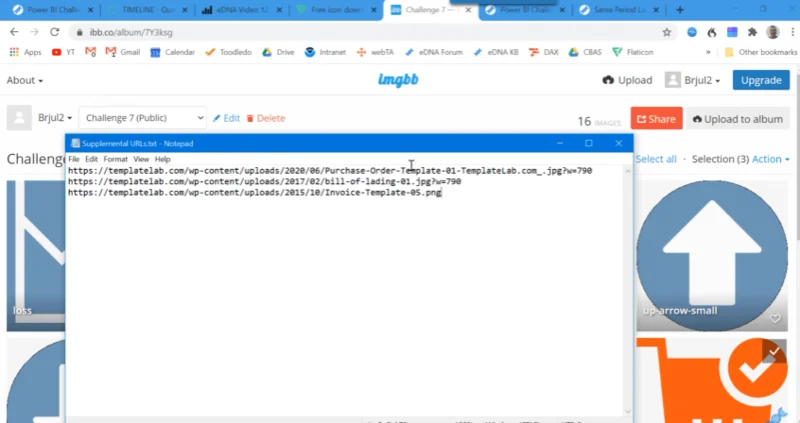
Task: Click Select all images link
Action: tap(656, 159)
